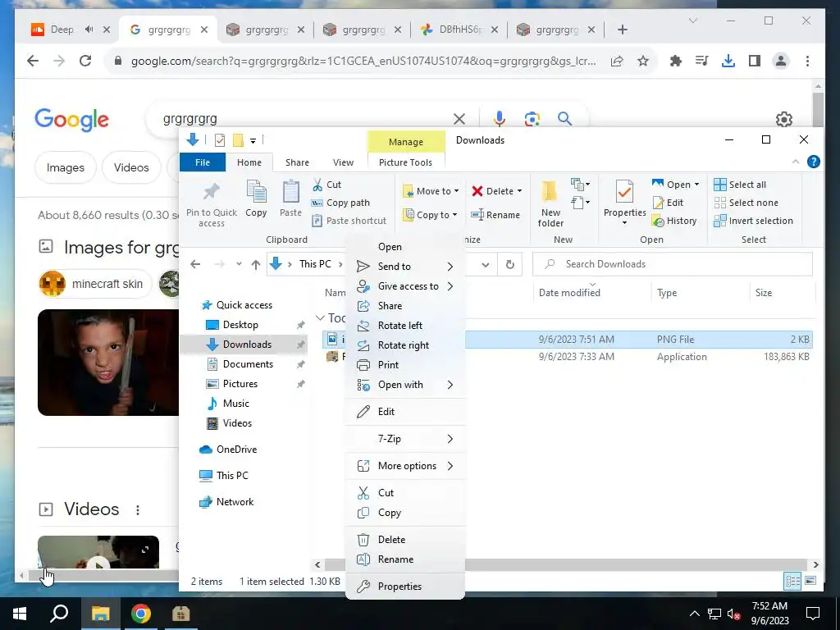This screenshot has height=630, width=840.
Task: Click Select none in the ribbon
Action: coord(746,203)
